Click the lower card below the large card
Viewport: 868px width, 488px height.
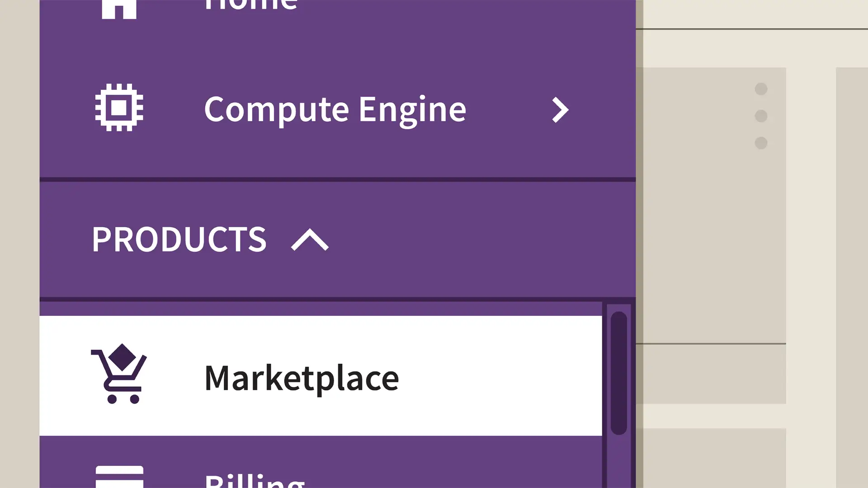pos(711,457)
